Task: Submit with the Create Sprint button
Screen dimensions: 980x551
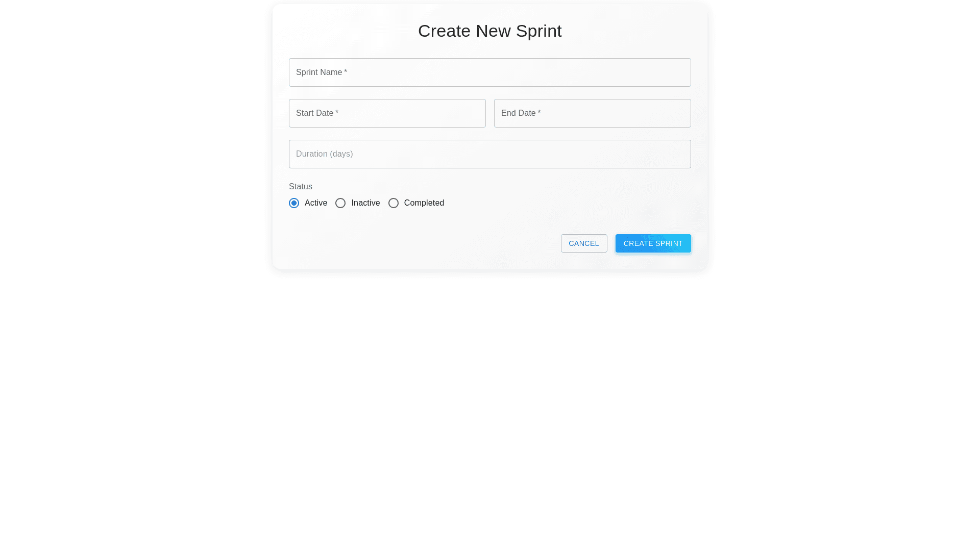Action: (653, 243)
